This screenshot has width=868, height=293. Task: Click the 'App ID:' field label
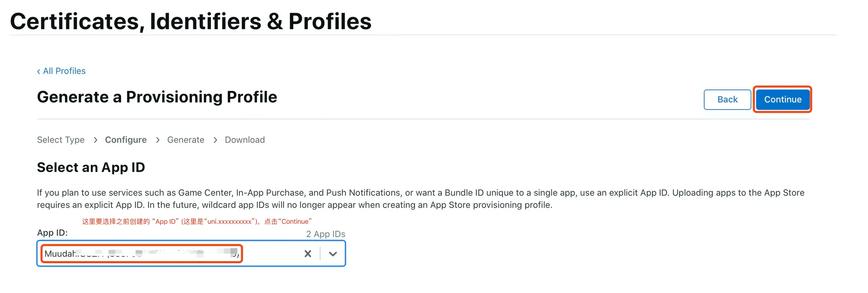[52, 233]
